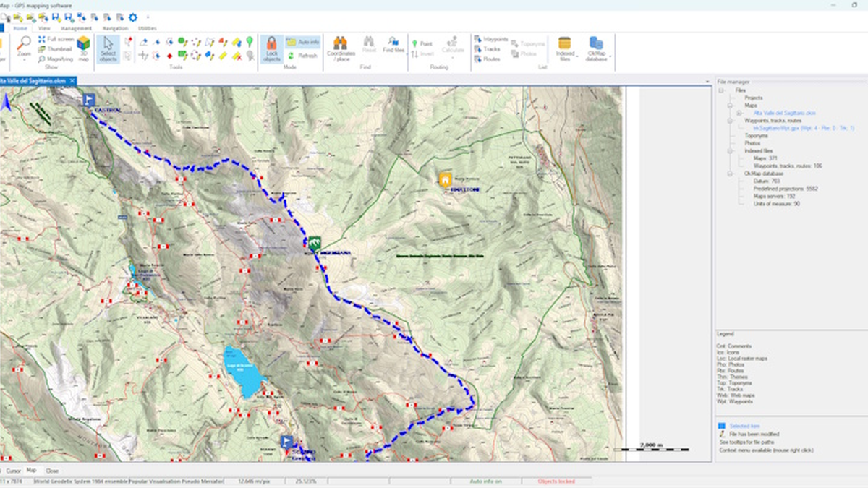Viewport: 868px width, 488px height.
Task: Click the Thumbnail option
Action: 55,49
